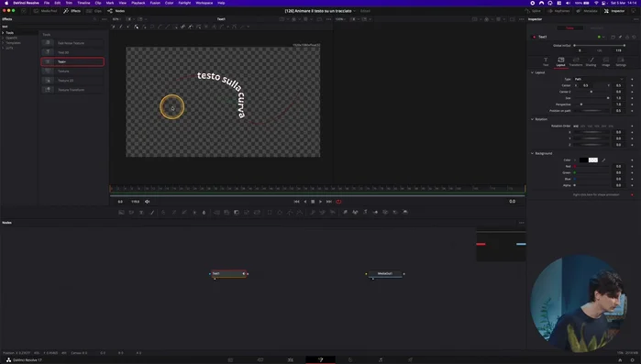
Task: Switch to the Transform tab in Inspector
Action: tap(576, 61)
